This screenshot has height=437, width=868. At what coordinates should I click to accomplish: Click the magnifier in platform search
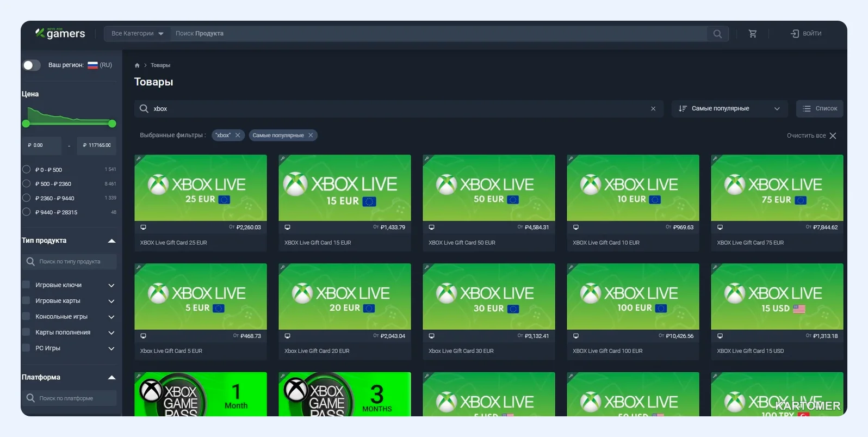pyautogui.click(x=30, y=398)
